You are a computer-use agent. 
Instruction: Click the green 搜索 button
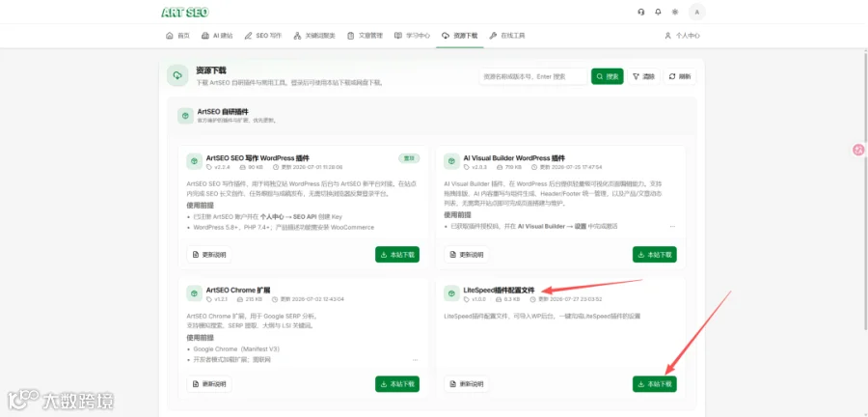[608, 76]
